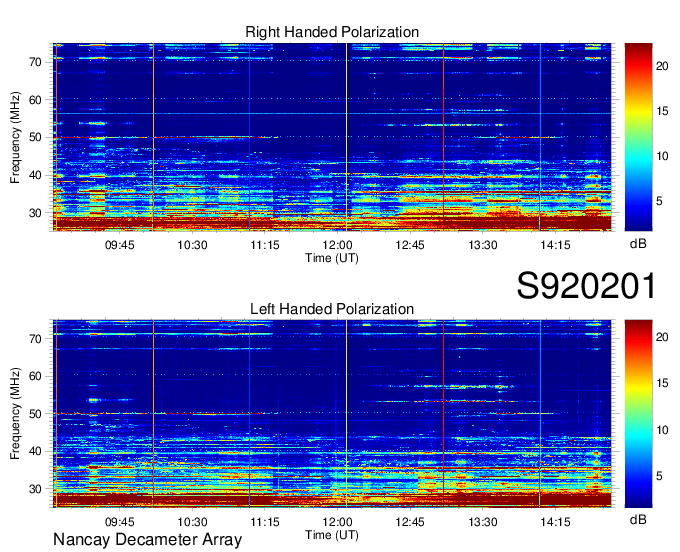The image size is (680, 552).
Task: Click the 'Right Handed Polarization' title
Action: pyautogui.click(x=332, y=32)
